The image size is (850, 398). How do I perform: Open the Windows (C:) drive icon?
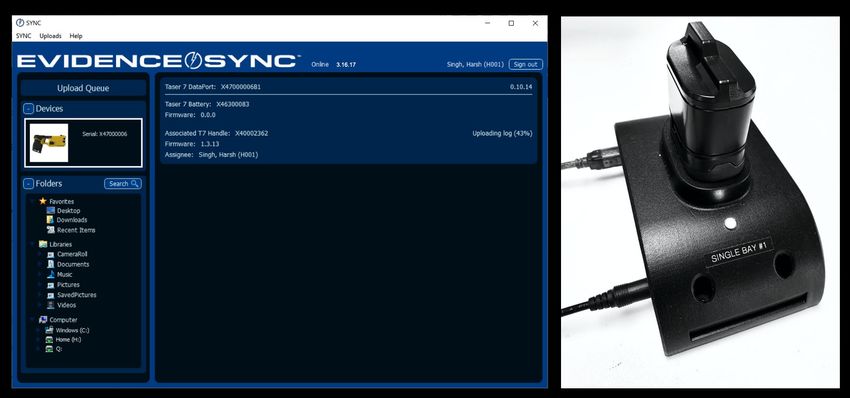(x=49, y=330)
